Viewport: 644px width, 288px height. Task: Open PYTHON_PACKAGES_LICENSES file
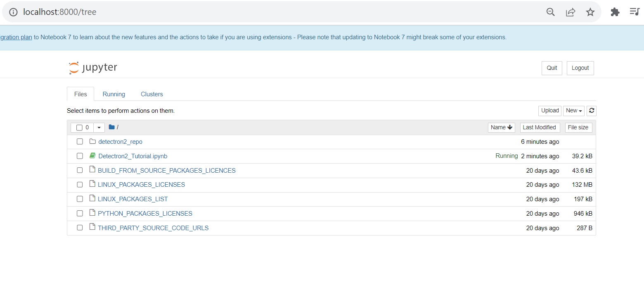click(145, 214)
